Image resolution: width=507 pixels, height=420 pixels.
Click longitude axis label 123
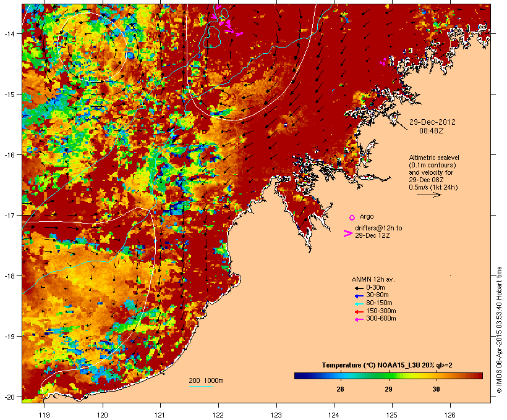276,415
